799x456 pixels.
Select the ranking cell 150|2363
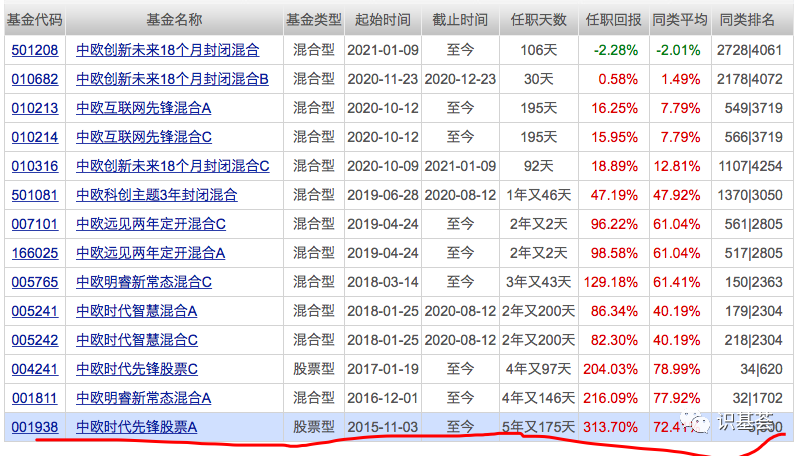point(754,282)
